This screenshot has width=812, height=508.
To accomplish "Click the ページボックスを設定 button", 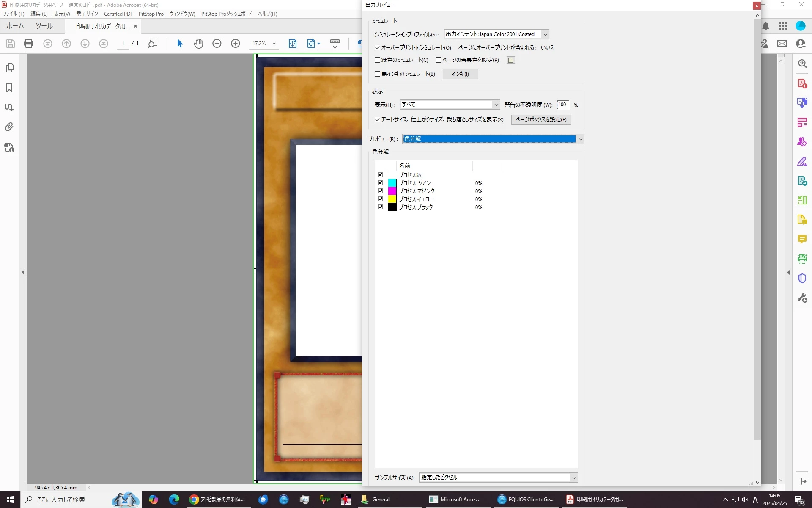I will (541, 120).
